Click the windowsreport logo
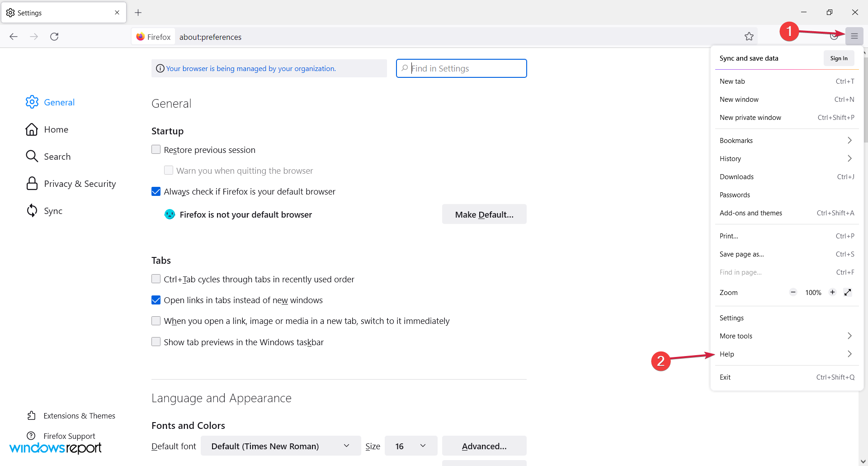Image resolution: width=868 pixels, height=466 pixels. tap(55, 448)
